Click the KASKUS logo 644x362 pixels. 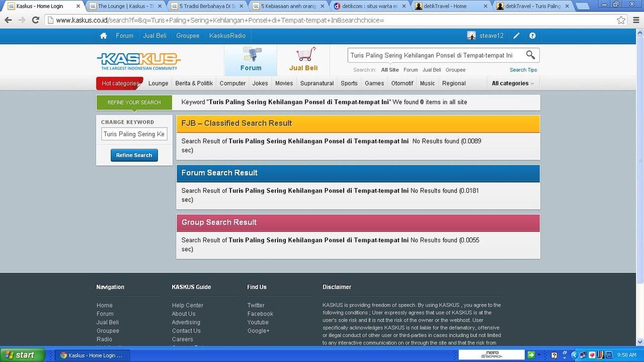coord(139,61)
